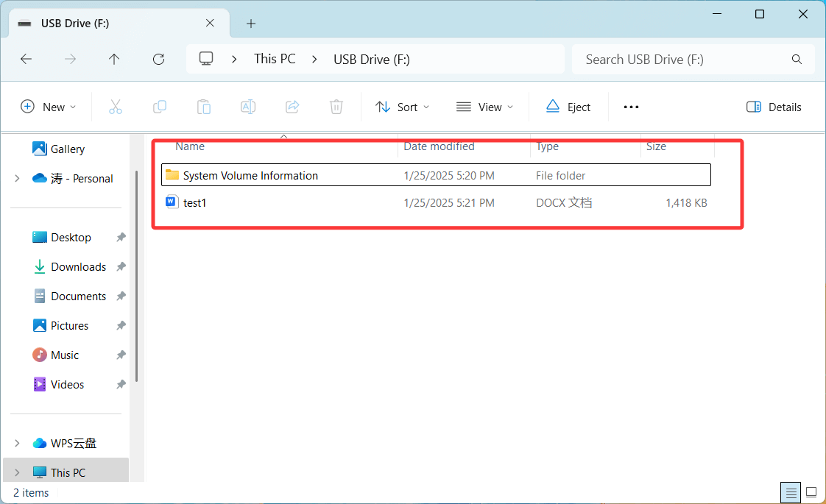826x504 pixels.
Task: Open the Sort dropdown menu
Action: (x=402, y=107)
